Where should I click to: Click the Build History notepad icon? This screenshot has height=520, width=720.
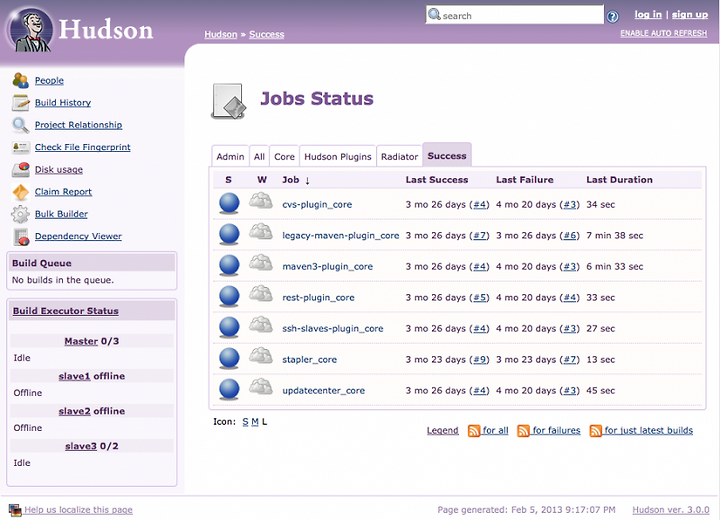click(21, 103)
